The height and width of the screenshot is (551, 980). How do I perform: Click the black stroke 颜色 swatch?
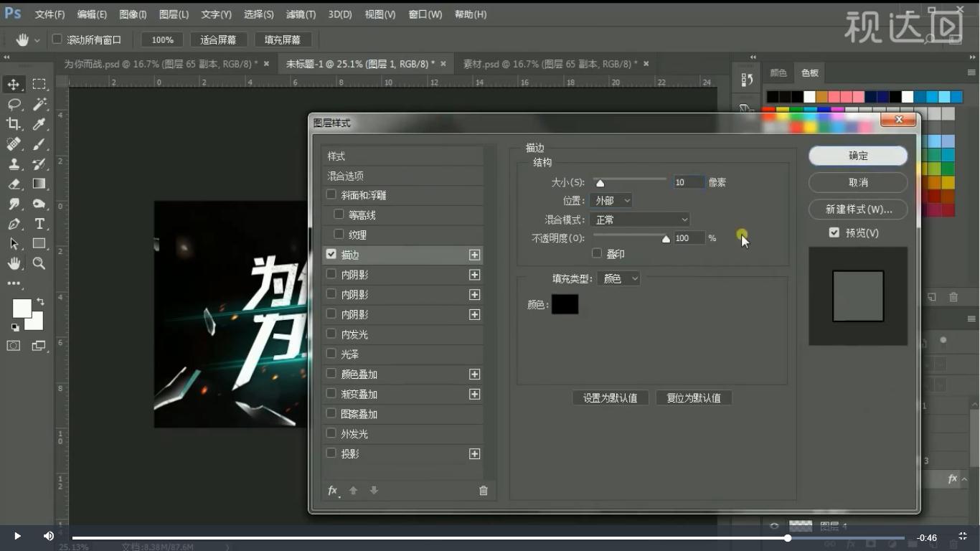[x=565, y=304]
